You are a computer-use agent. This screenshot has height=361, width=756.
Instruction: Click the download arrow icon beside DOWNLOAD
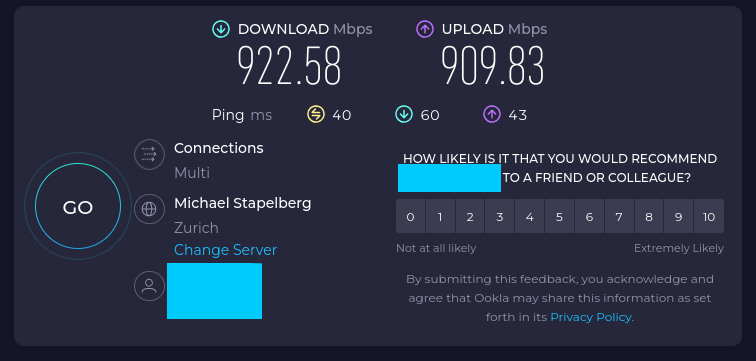click(x=221, y=29)
